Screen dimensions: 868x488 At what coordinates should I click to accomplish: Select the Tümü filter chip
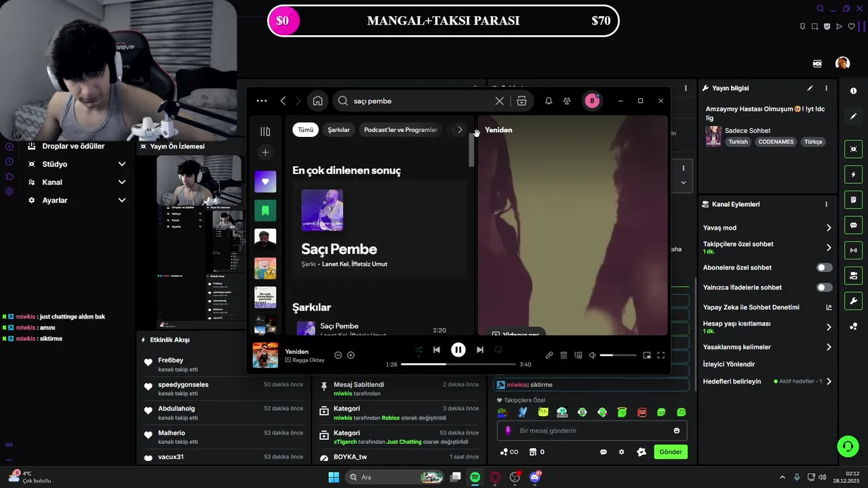[306, 129]
